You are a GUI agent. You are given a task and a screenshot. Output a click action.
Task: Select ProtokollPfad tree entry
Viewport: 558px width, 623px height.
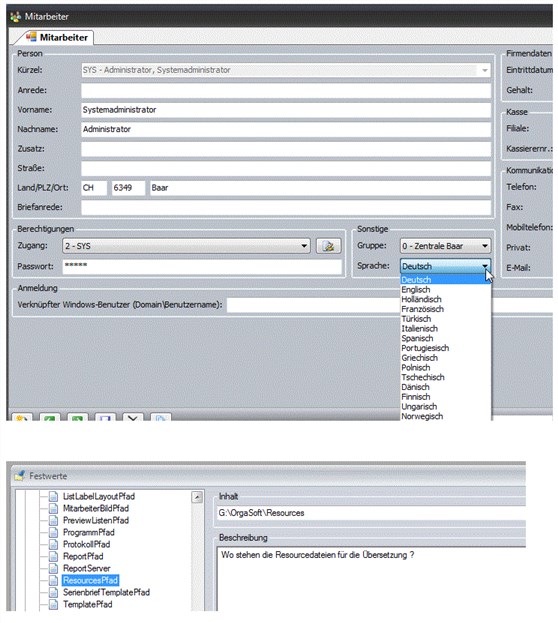(x=86, y=544)
